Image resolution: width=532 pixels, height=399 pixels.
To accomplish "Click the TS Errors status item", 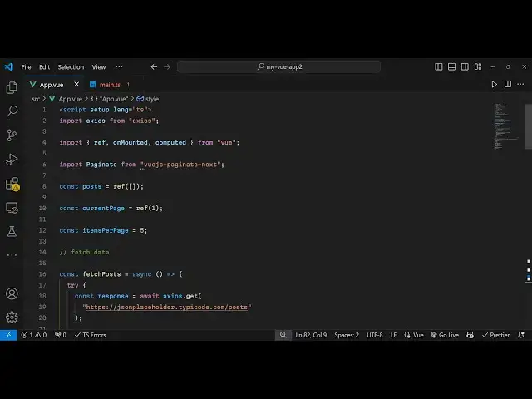I will [91, 335].
